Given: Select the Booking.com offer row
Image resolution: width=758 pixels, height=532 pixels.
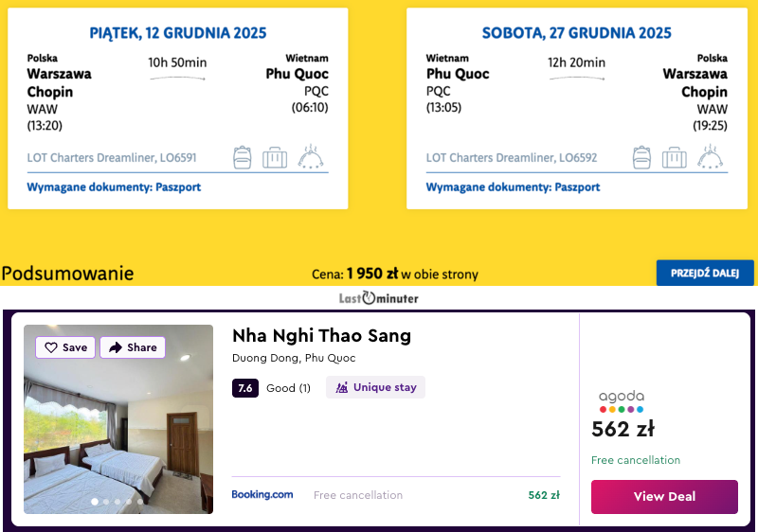Looking at the screenshot, I should click(x=395, y=495).
